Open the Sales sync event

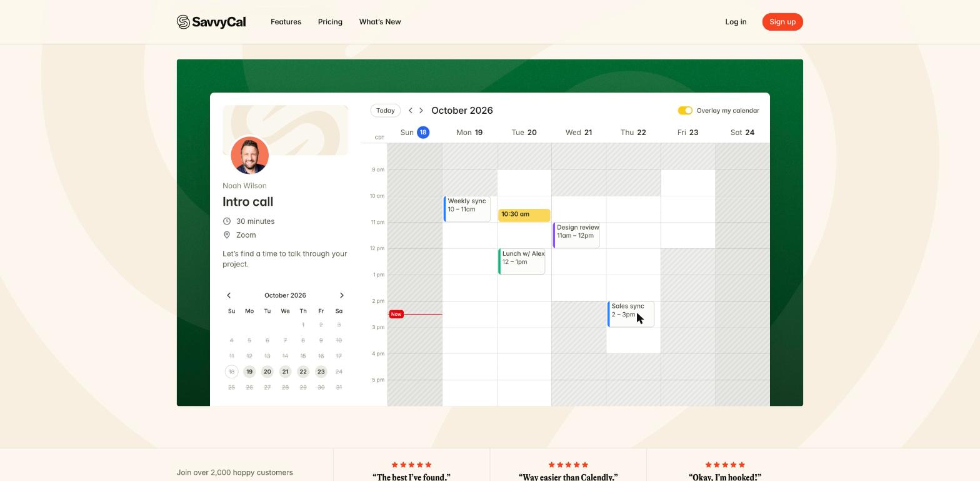click(631, 314)
